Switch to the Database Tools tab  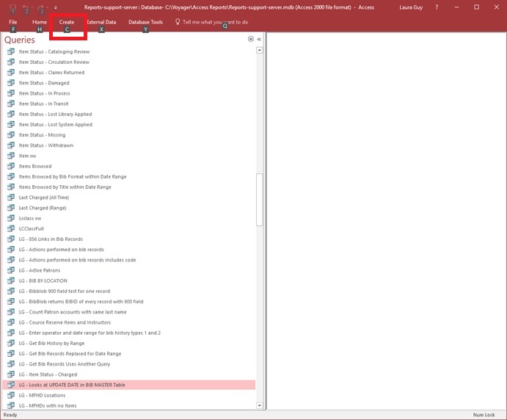[145, 22]
